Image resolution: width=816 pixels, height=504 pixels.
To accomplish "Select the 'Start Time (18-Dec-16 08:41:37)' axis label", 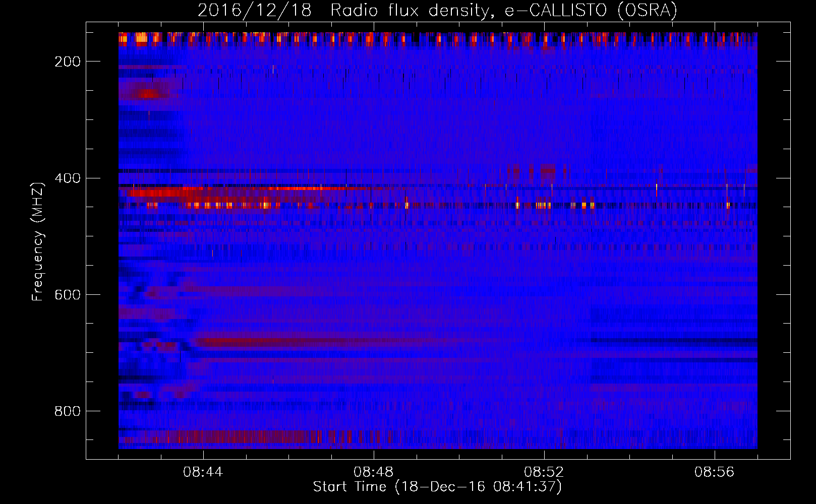I will [437, 487].
